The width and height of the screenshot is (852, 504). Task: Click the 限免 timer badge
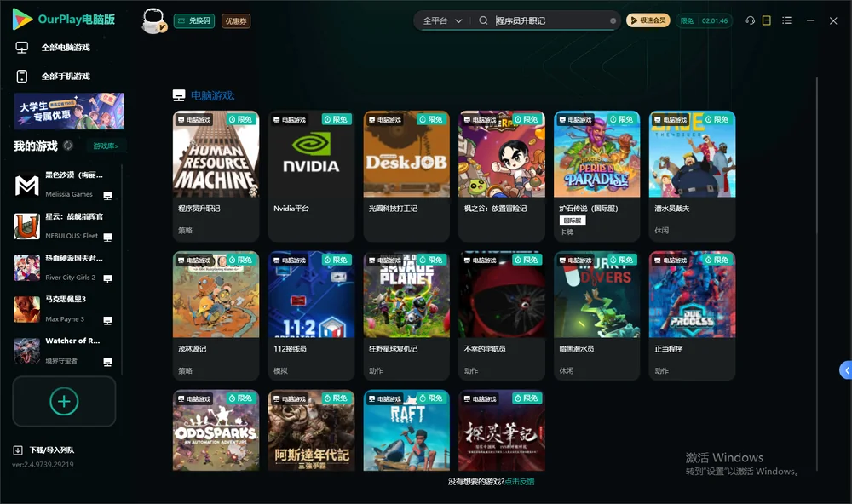(704, 20)
